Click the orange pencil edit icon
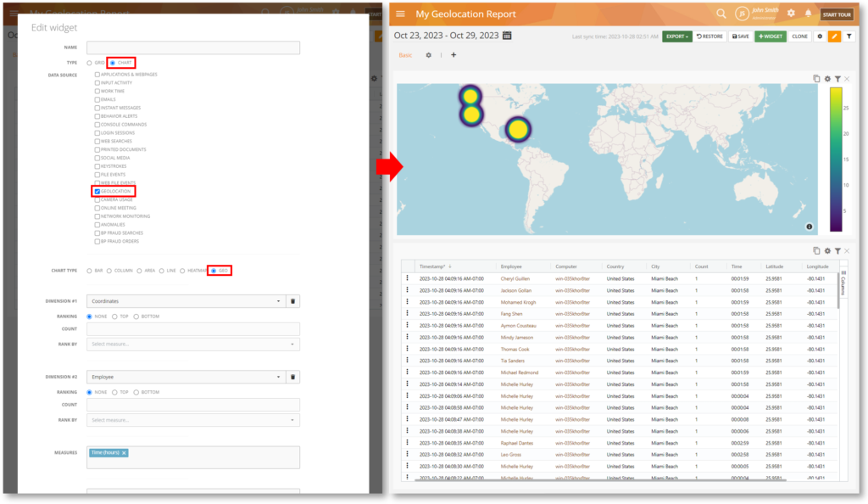Viewport: 868px width, 504px height. click(834, 36)
